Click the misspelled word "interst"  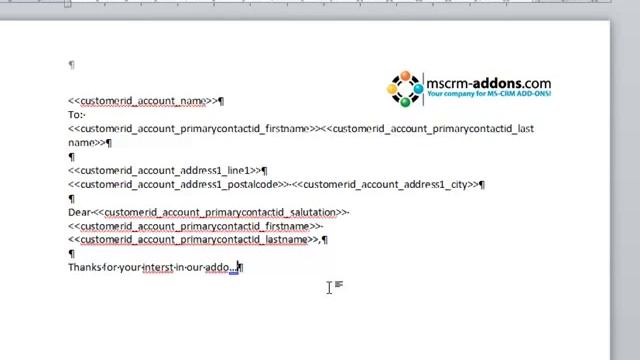pos(158,268)
